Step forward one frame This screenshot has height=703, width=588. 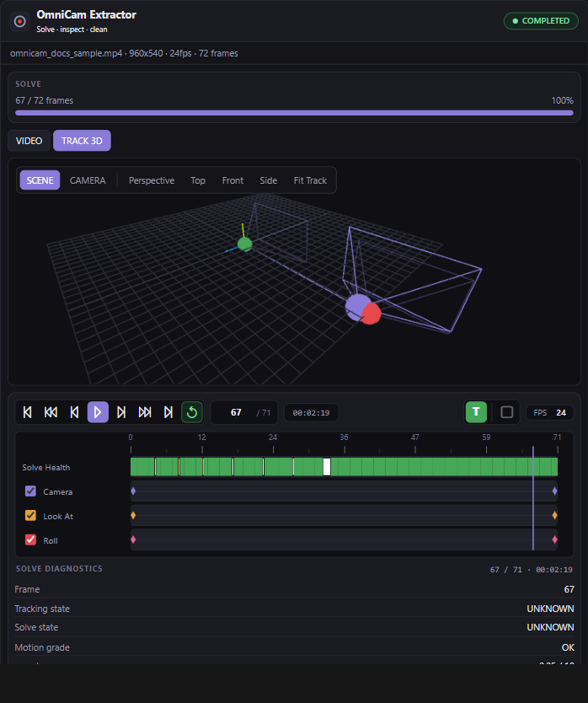pos(121,412)
